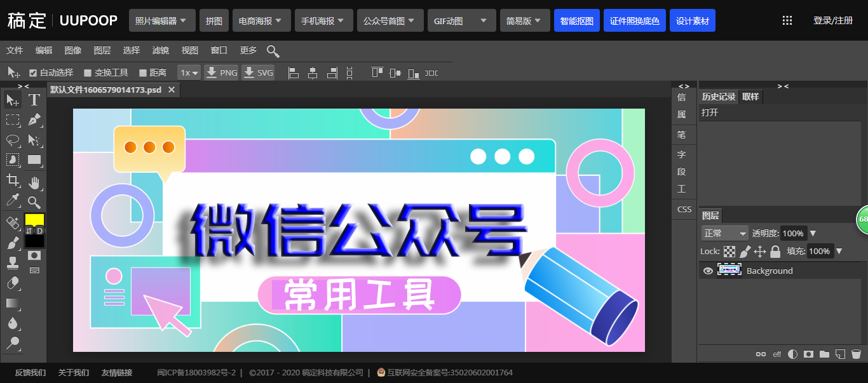Viewport: 868px width, 383px height.
Task: Delete layer trash icon
Action: pyautogui.click(x=856, y=354)
